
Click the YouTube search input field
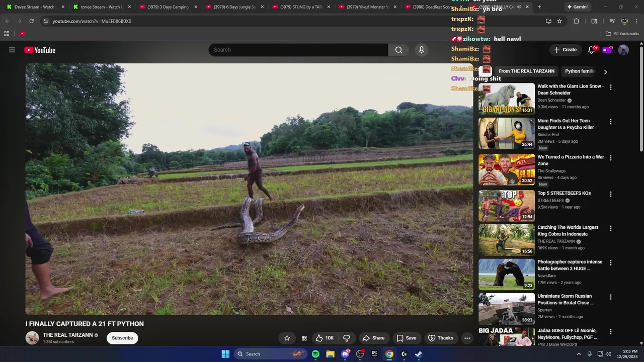298,50
